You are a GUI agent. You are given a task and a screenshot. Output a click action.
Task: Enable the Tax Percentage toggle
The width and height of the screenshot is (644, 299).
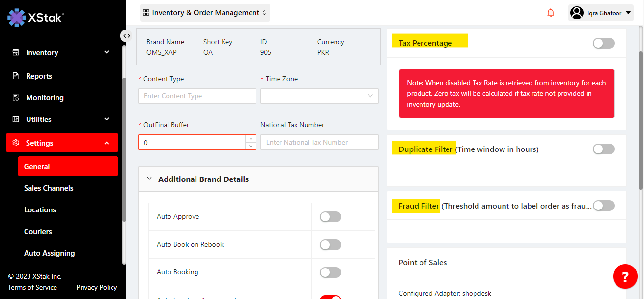(603, 43)
